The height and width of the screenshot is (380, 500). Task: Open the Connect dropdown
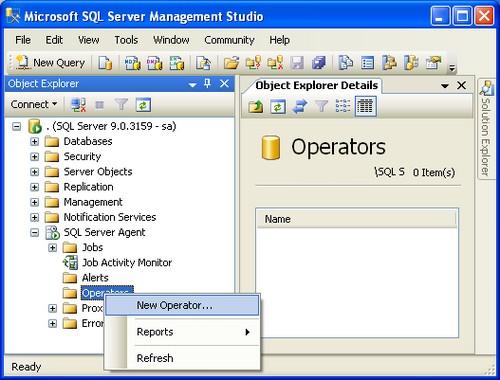point(34,104)
